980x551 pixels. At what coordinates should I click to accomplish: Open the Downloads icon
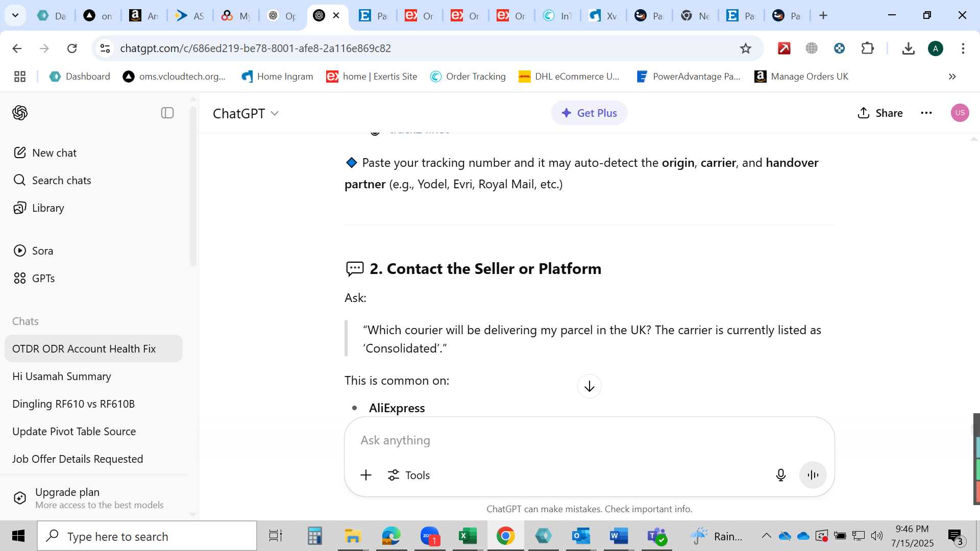click(x=908, y=48)
